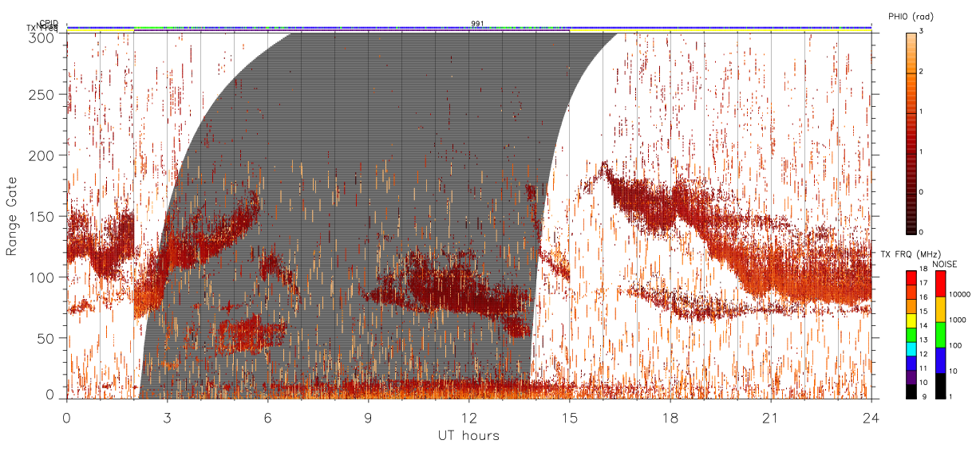Click the 1000 label on NOISE legend
Screen dimensions: 980x452
[x=959, y=320]
